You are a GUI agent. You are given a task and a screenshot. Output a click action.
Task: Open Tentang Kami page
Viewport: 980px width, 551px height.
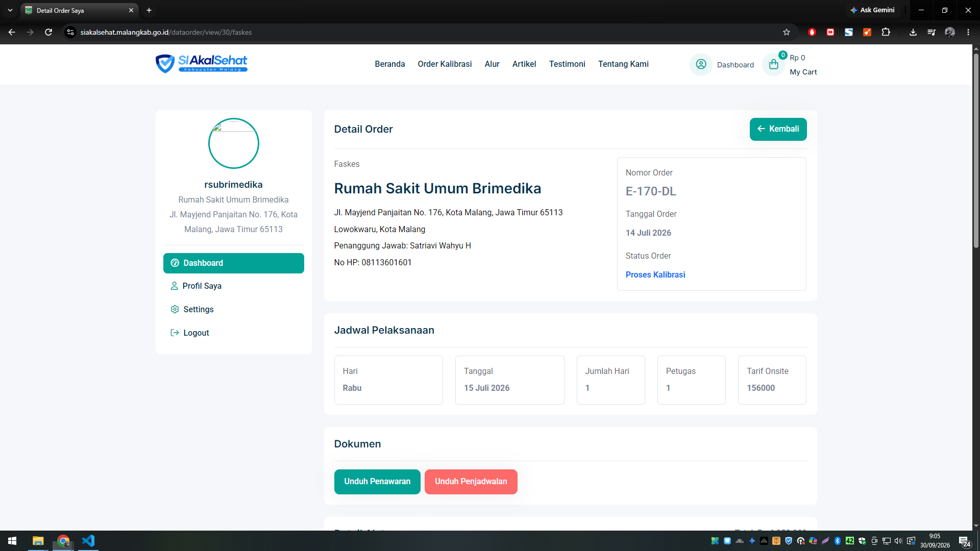point(623,64)
